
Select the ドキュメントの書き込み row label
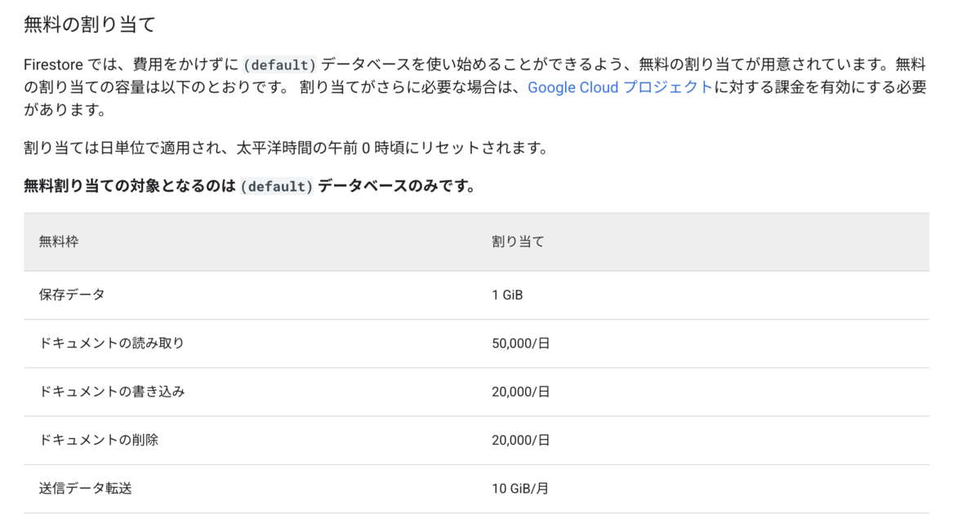tap(112, 392)
